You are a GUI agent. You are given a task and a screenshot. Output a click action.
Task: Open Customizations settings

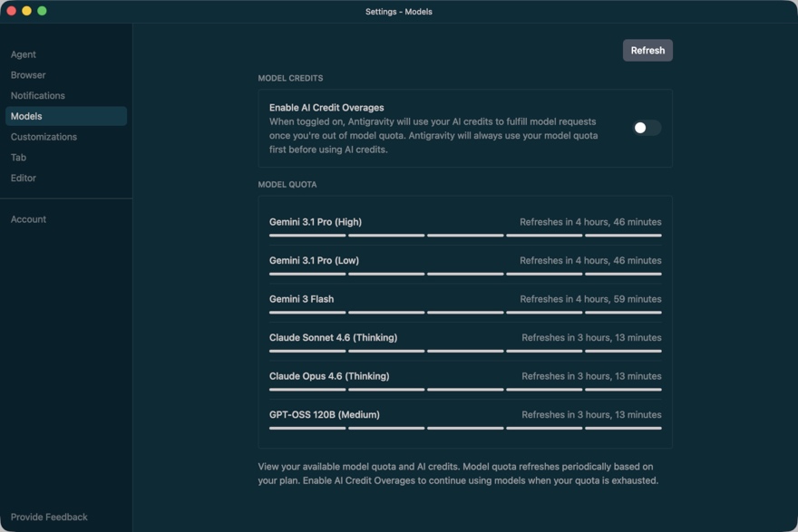[x=44, y=137]
